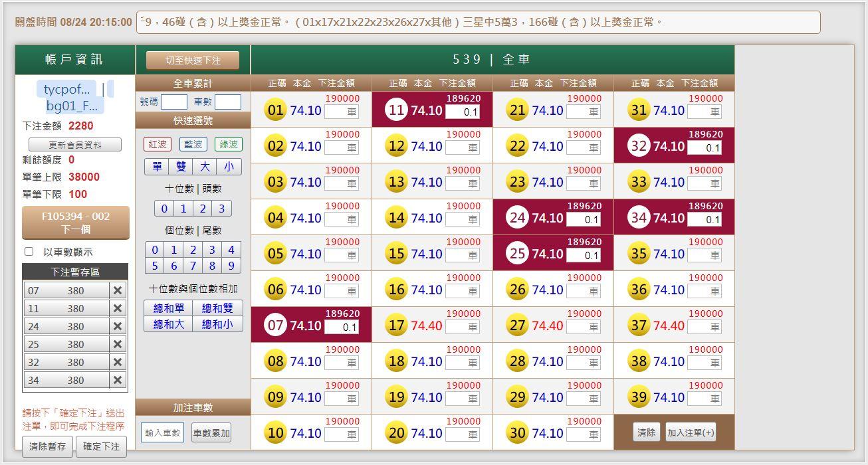Choose 雙 (even) quick selection
Screen dimensions: 868x465
tap(181, 167)
